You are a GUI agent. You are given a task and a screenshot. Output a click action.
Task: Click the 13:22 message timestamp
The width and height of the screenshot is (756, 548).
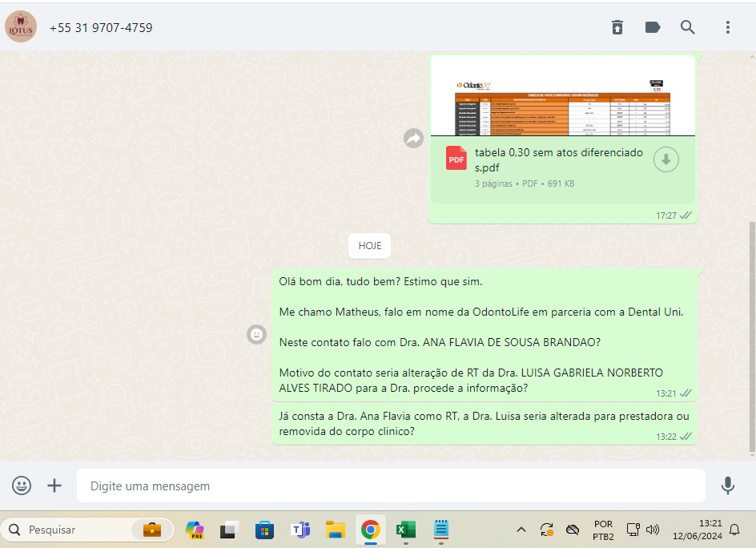click(666, 437)
